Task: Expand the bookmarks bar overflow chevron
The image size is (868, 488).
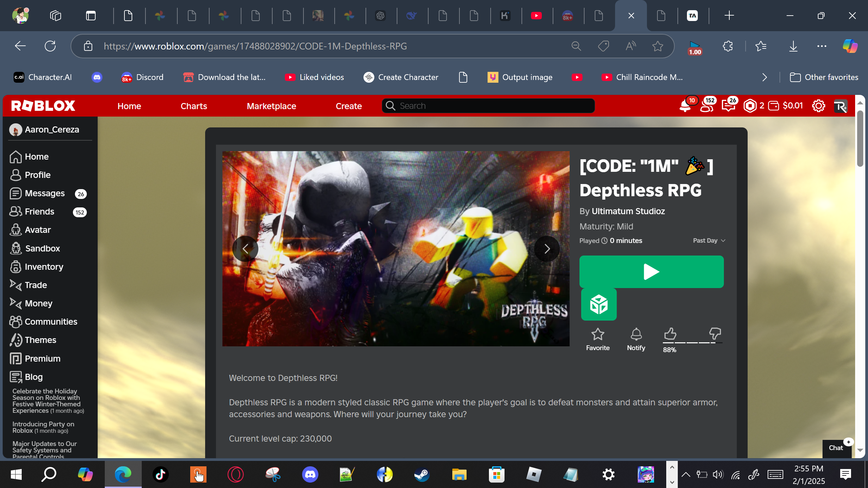Action: point(764,78)
